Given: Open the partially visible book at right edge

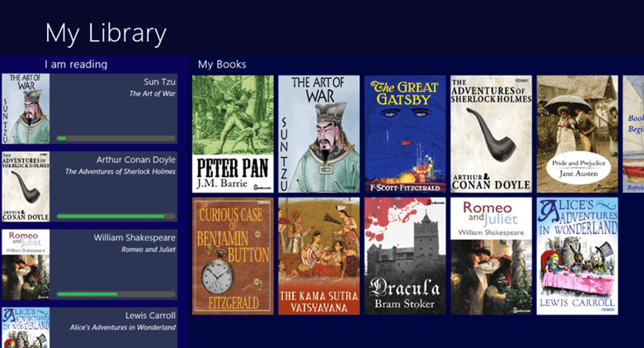Looking at the screenshot, I should (633, 134).
